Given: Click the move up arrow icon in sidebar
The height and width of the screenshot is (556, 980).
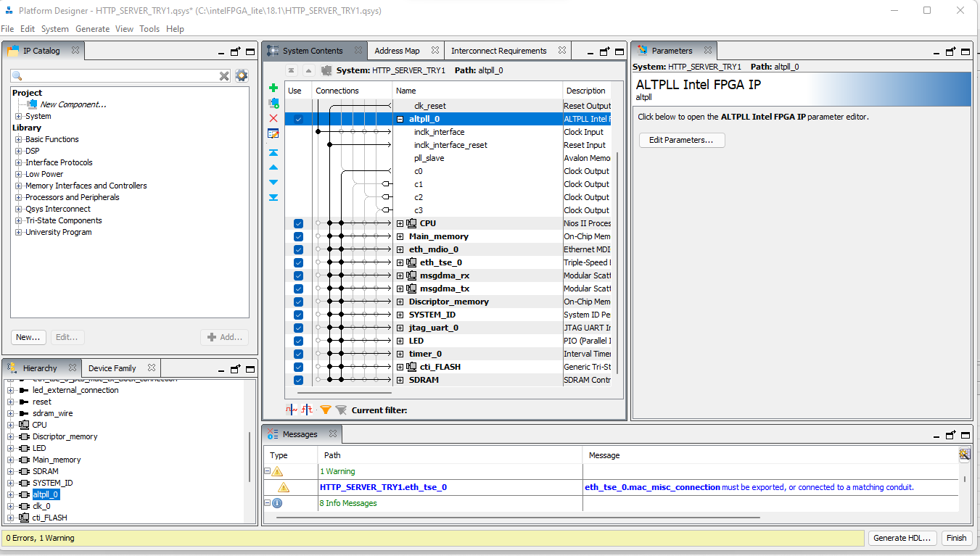Looking at the screenshot, I should click(273, 167).
